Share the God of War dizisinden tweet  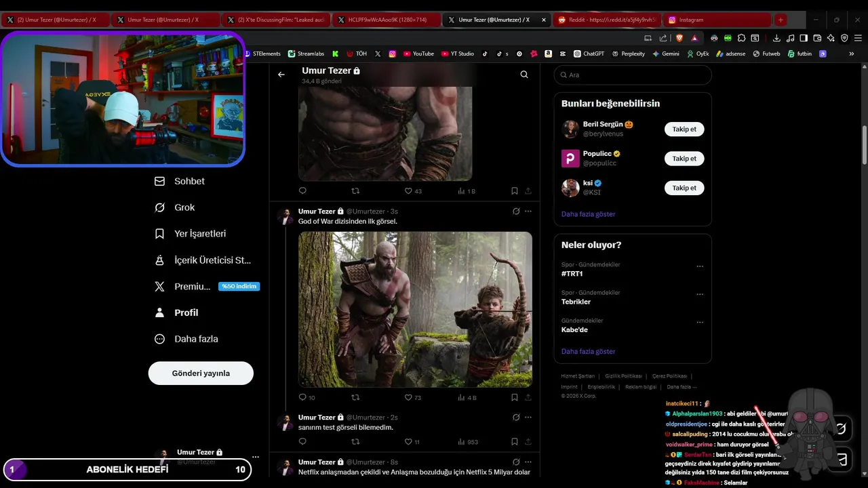tap(528, 398)
